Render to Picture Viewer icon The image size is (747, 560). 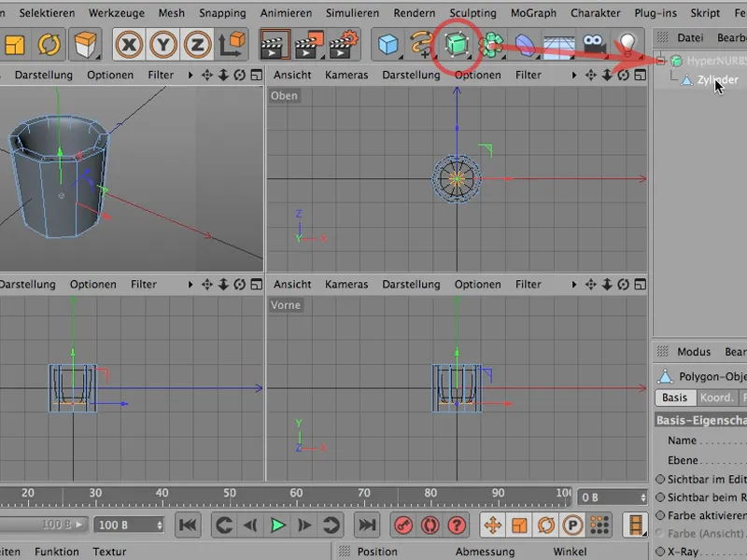[x=309, y=44]
